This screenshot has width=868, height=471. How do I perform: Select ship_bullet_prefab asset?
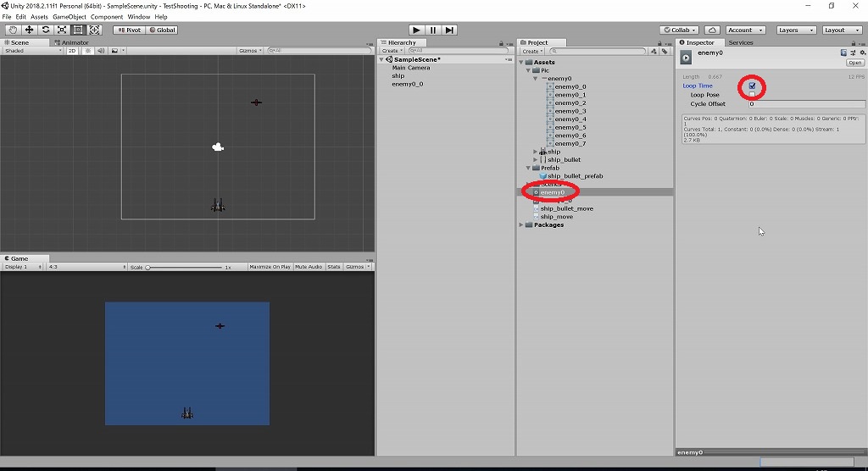click(x=576, y=176)
